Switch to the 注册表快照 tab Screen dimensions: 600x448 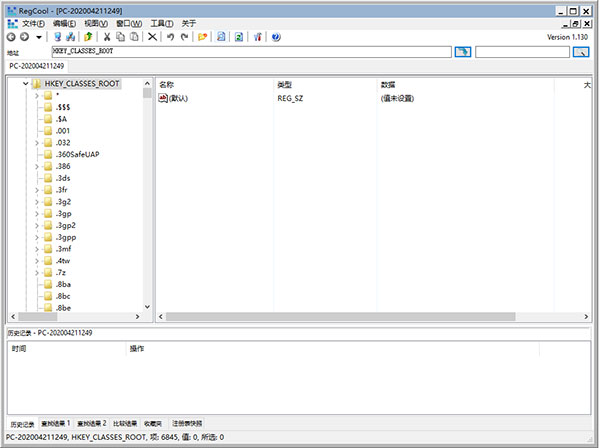[x=186, y=424]
